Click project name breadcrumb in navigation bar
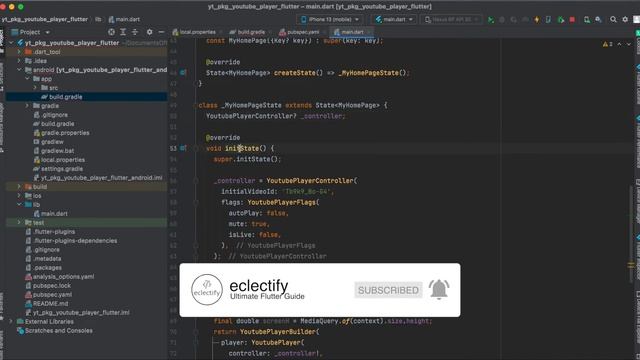 [44, 19]
